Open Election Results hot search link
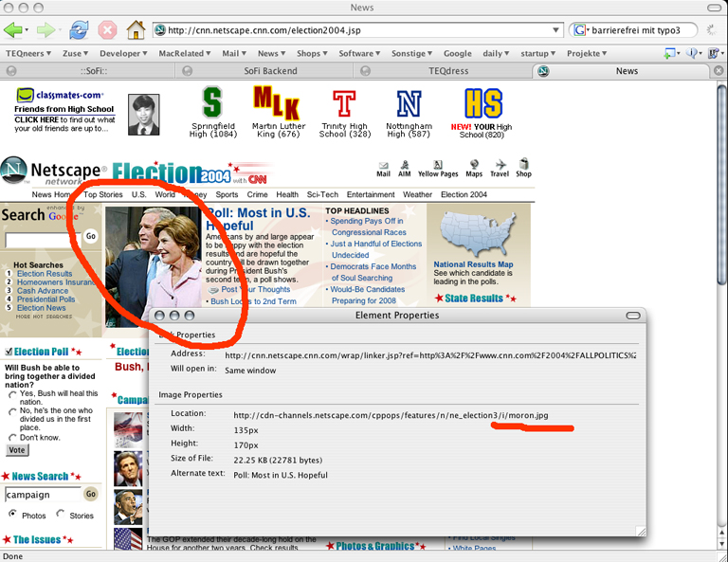 tap(45, 274)
